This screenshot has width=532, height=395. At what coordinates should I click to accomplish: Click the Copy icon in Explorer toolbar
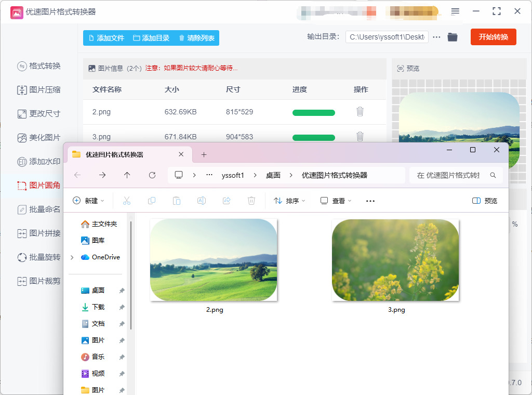152,201
